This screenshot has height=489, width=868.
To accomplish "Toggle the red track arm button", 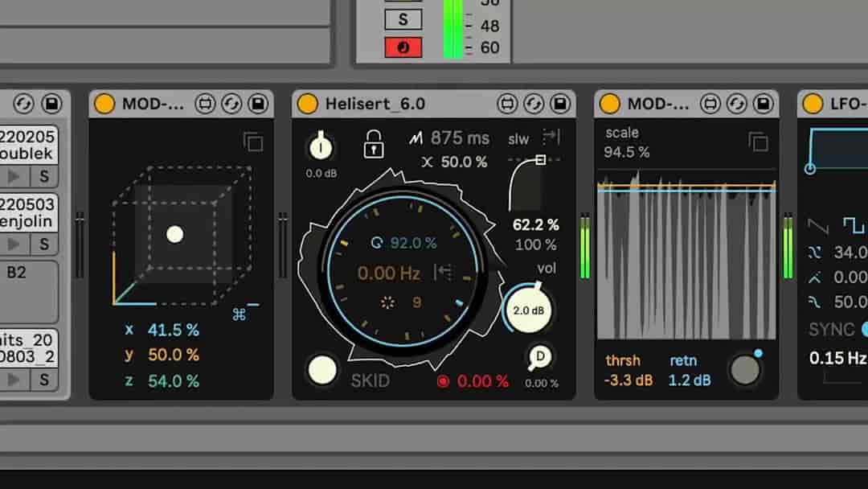I will point(403,47).
